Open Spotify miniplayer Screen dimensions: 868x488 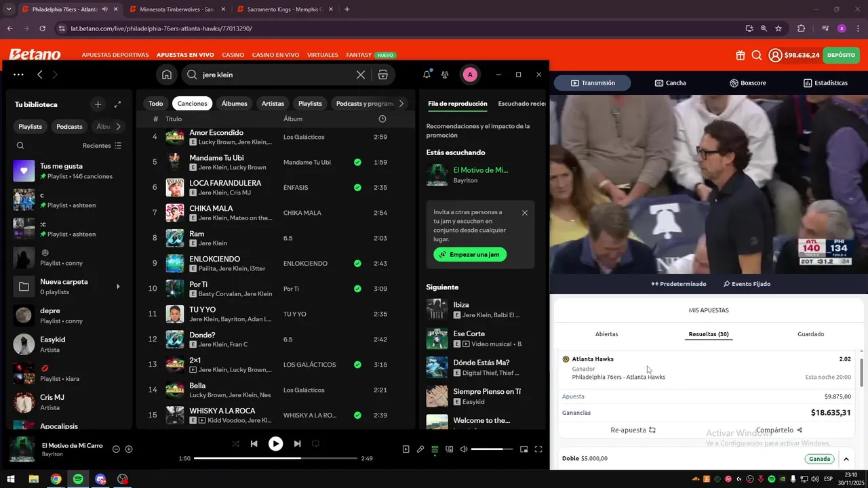(524, 449)
